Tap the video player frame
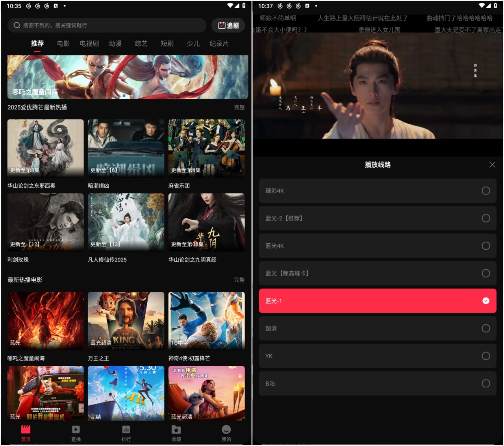 (x=378, y=85)
